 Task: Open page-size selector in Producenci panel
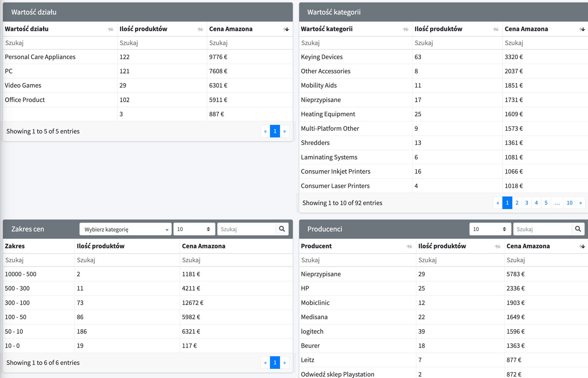pos(490,229)
